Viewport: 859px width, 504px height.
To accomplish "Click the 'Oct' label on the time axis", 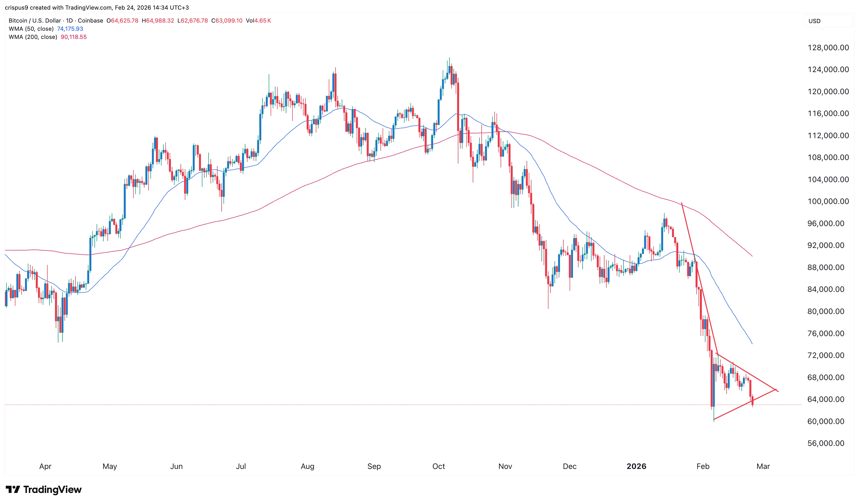I will pyautogui.click(x=439, y=466).
